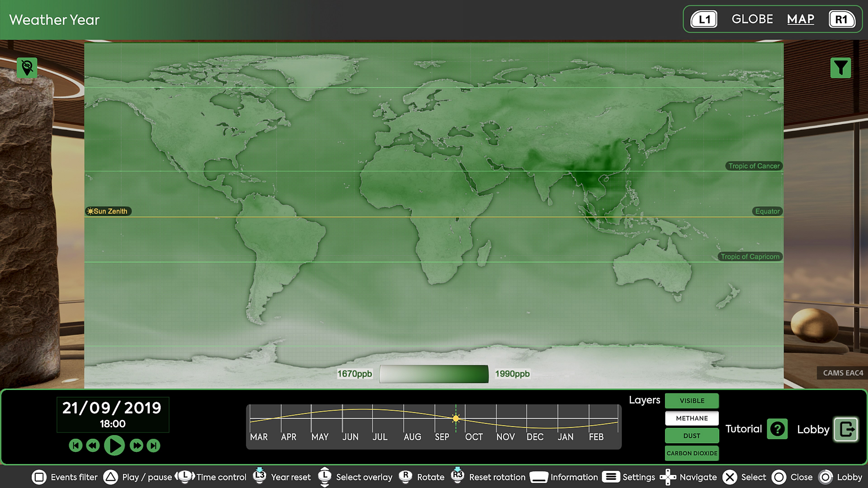Toggle the DUST layer

[692, 436]
